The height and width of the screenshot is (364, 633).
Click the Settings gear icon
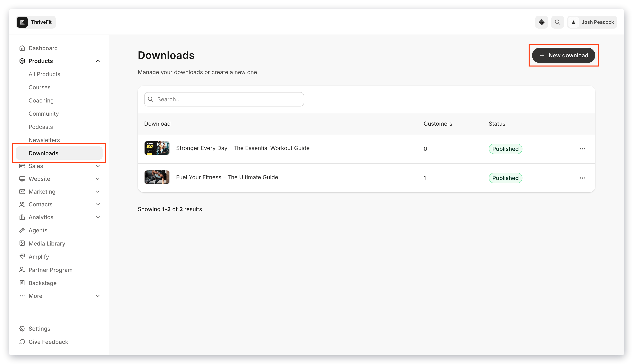[x=22, y=328]
